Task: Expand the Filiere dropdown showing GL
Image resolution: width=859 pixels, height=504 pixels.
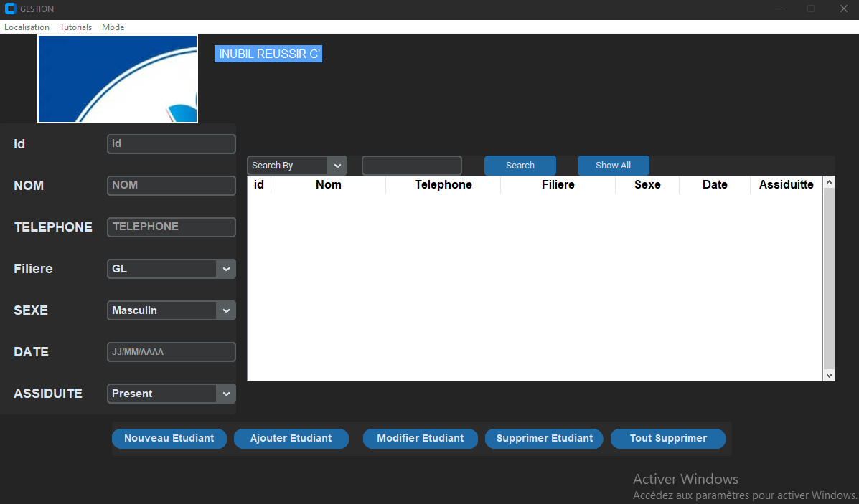Action: tap(225, 269)
